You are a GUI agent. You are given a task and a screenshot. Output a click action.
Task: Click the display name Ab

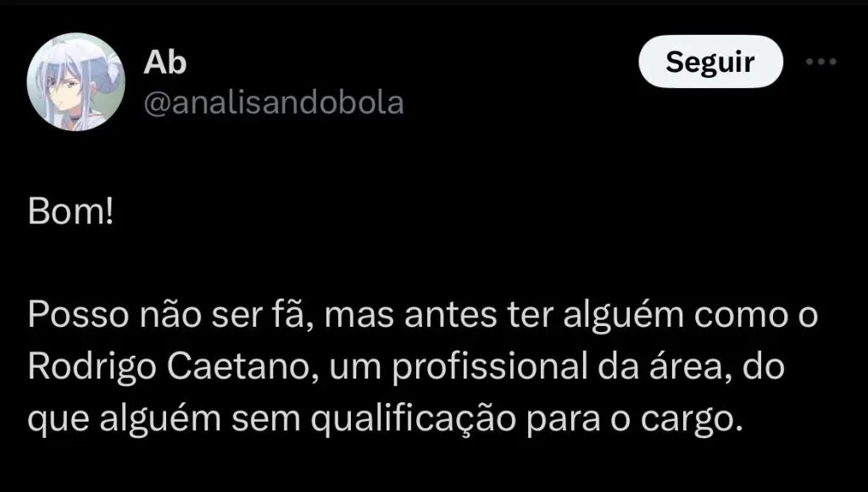coord(165,62)
